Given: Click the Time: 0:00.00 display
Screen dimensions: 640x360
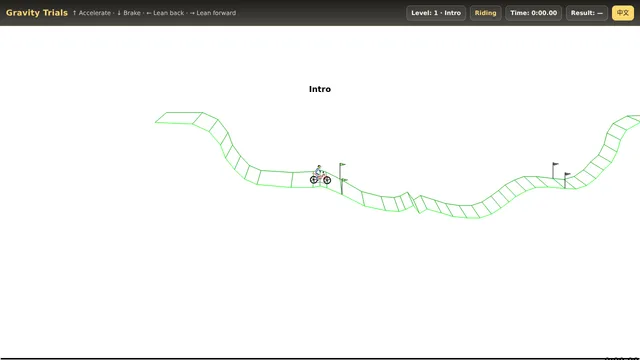Looking at the screenshot, I should tap(533, 13).
